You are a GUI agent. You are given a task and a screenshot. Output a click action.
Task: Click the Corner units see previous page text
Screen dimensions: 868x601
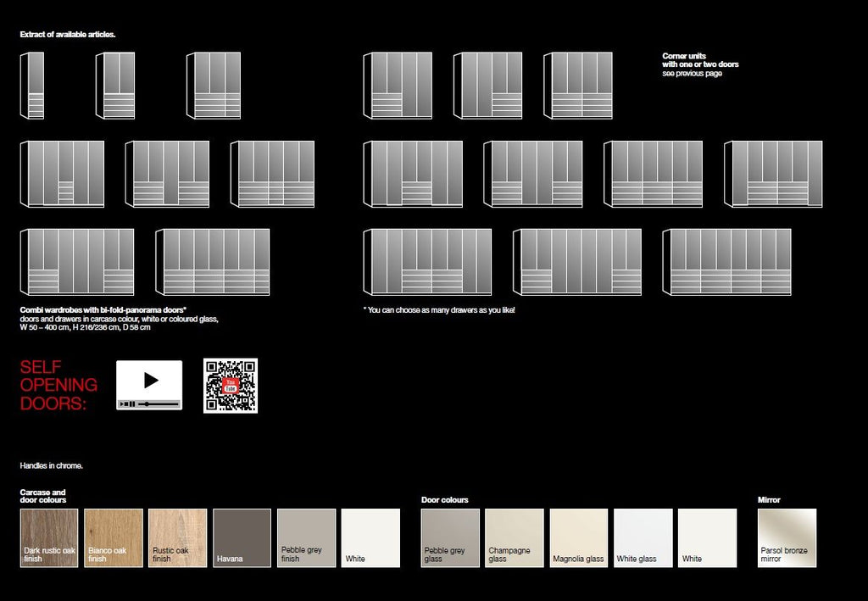point(700,64)
